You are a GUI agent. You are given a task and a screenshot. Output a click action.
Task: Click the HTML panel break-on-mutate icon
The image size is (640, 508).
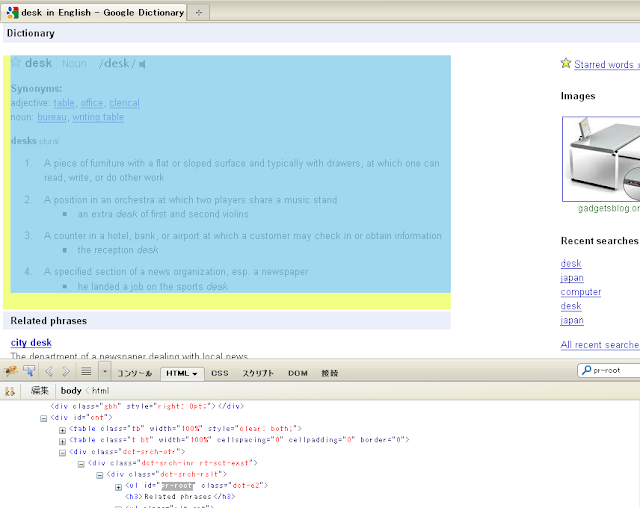tap(10, 391)
